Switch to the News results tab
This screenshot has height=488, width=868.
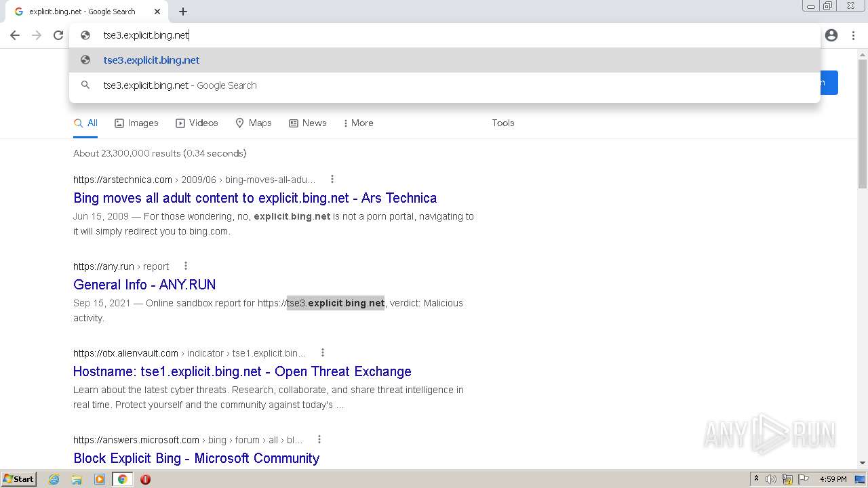(x=308, y=123)
